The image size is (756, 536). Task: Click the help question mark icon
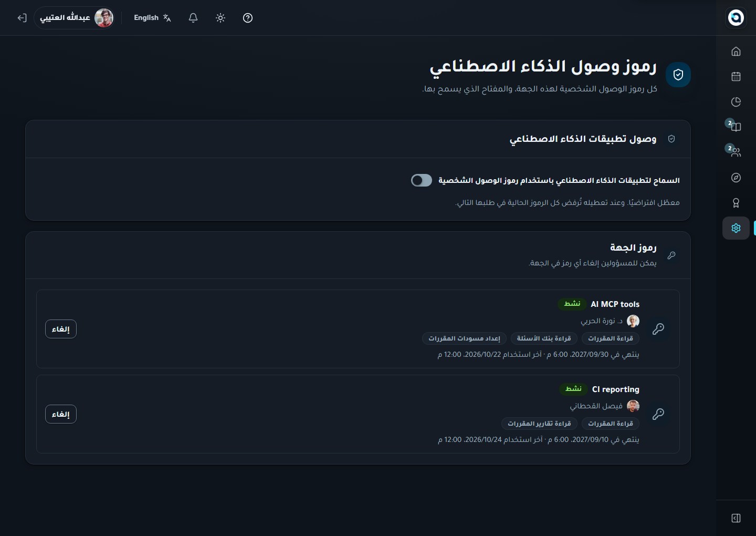pos(248,18)
